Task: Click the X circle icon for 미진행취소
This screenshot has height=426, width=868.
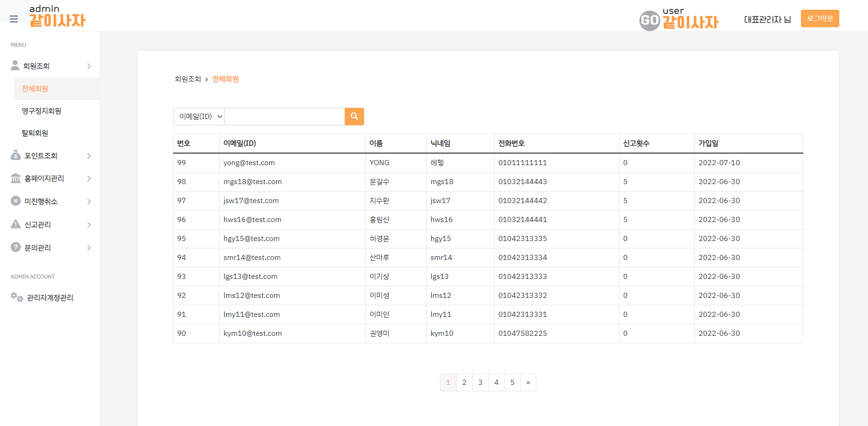Action: click(x=16, y=201)
